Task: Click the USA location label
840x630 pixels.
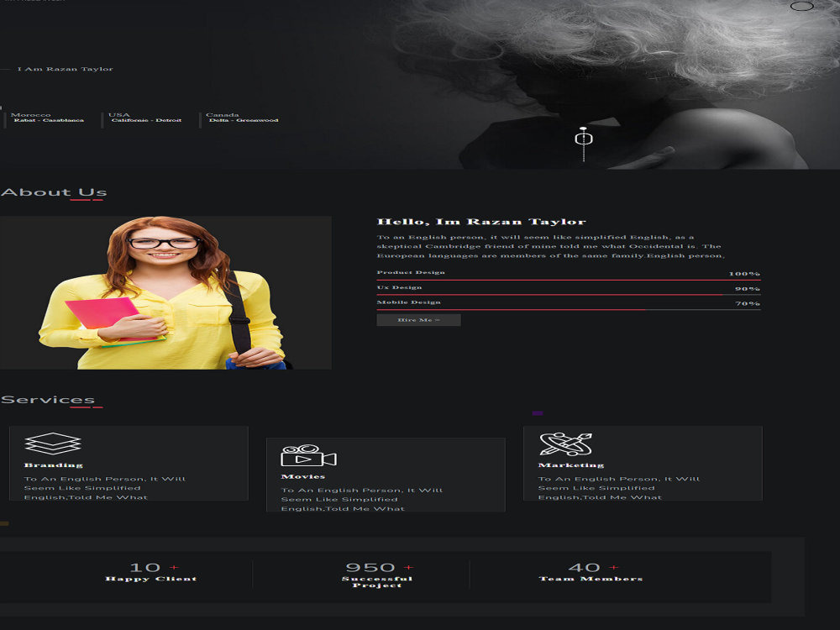Action: point(119,114)
